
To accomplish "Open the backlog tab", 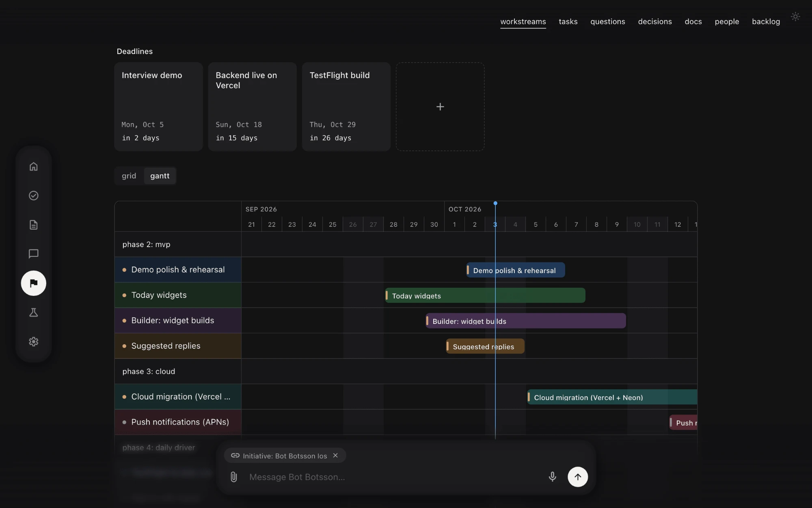I will [x=766, y=22].
